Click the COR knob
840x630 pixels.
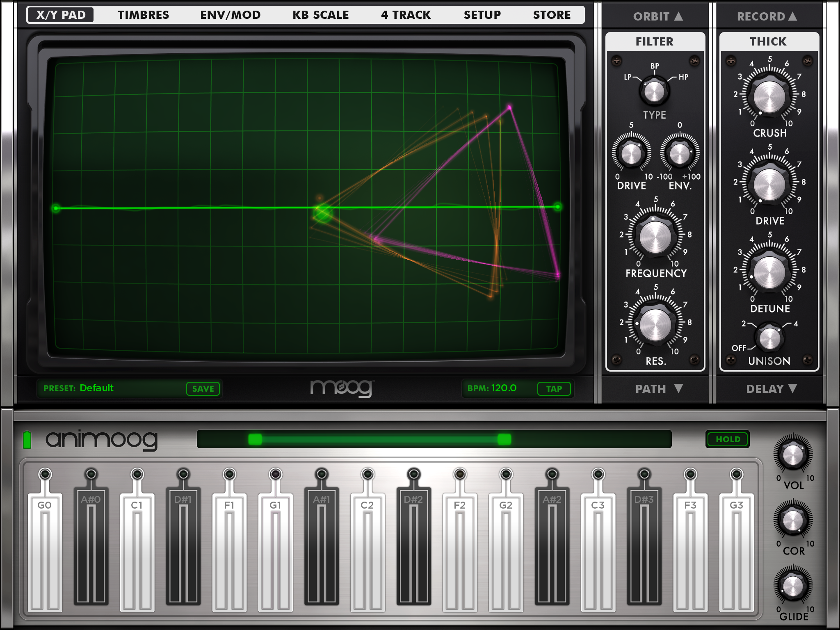pos(793,520)
